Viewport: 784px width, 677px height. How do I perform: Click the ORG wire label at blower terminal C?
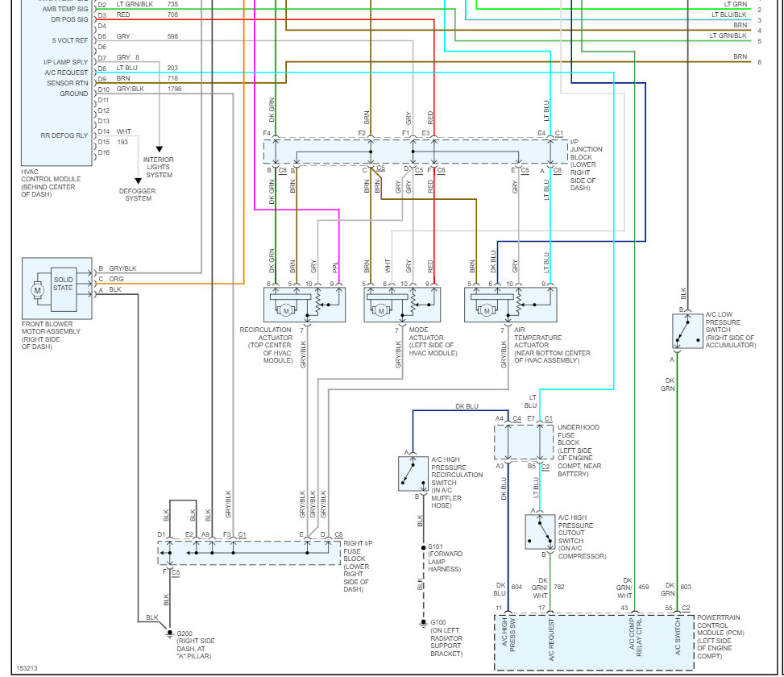point(116,279)
